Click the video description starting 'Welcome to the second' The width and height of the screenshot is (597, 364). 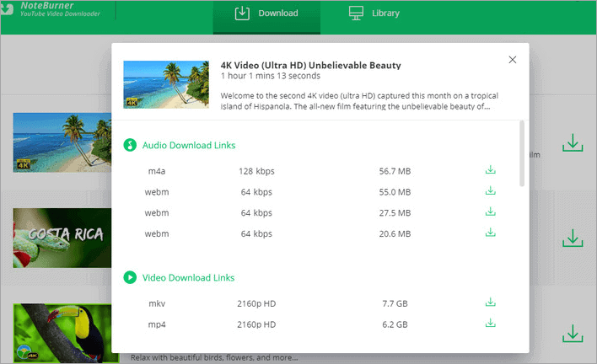pos(359,101)
